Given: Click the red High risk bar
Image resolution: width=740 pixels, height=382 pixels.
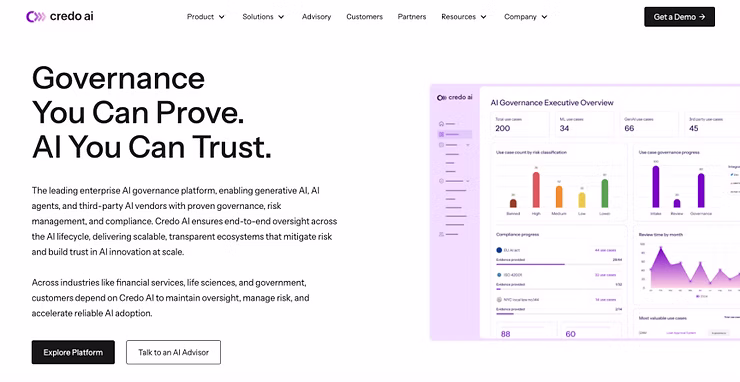Looking at the screenshot, I should coord(536,190).
